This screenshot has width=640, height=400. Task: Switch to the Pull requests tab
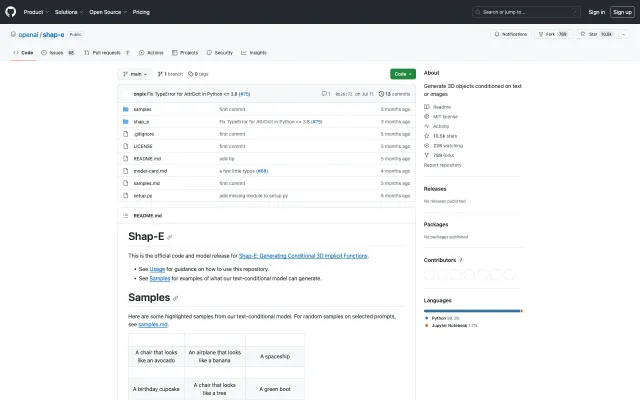click(x=105, y=52)
